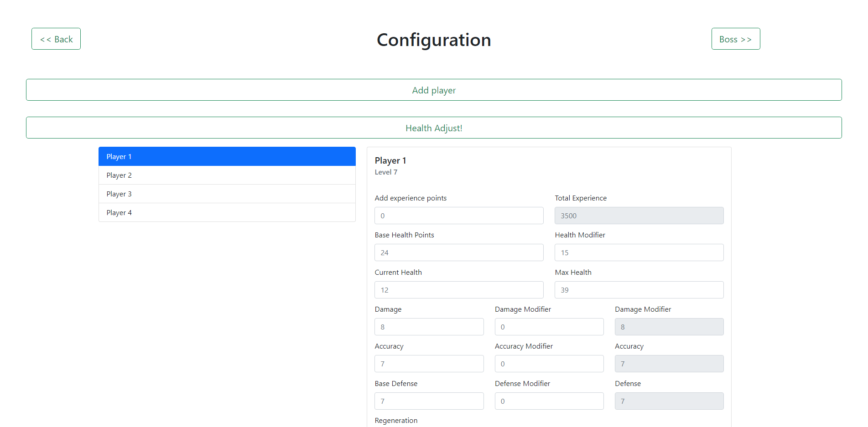Image resolution: width=868 pixels, height=427 pixels.
Task: Edit the Base Health Points input
Action: tap(458, 253)
